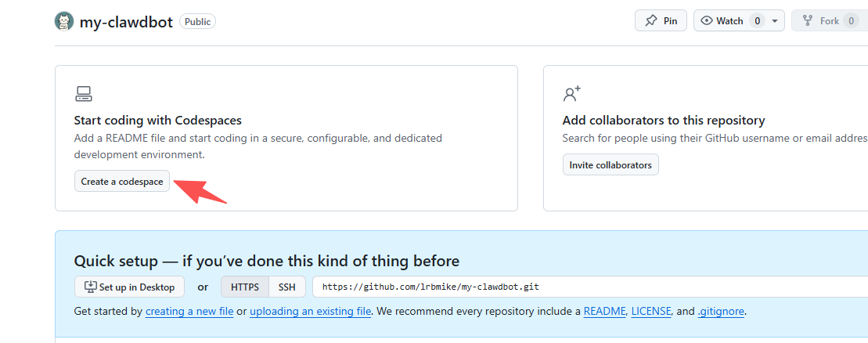Viewport: 868px width, 343px height.
Task: Click the desktop download icon in Set up in Desktop
Action: tap(90, 287)
